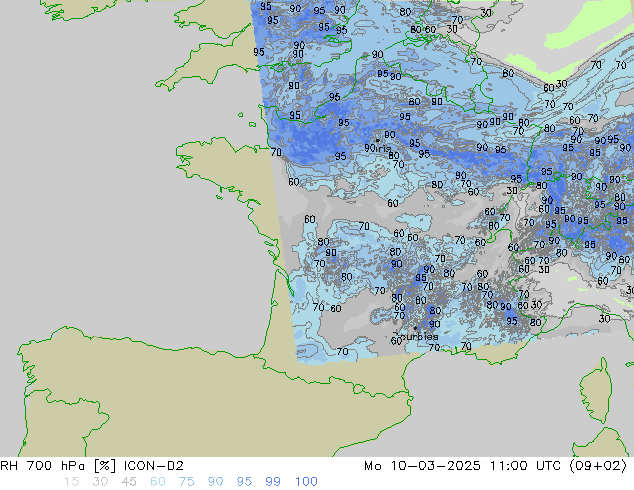
Task: Click the legend entry 60 in bottom scale
Action: point(158,482)
